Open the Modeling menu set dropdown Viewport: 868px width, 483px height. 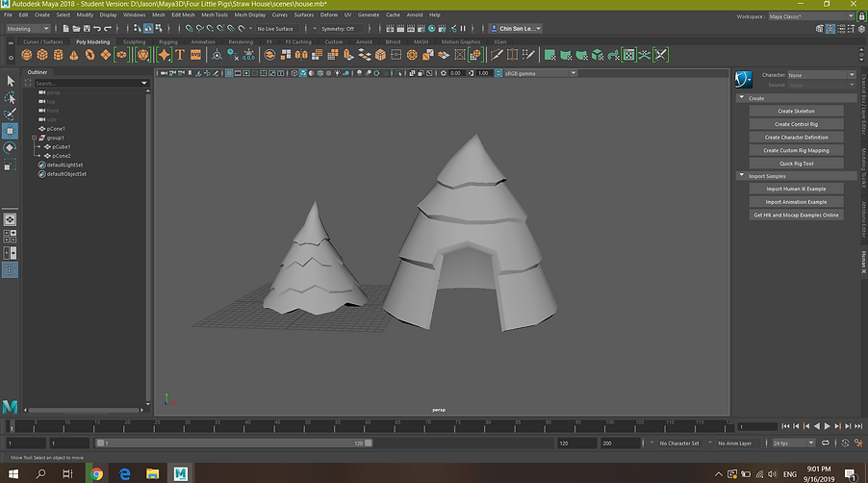click(x=28, y=29)
